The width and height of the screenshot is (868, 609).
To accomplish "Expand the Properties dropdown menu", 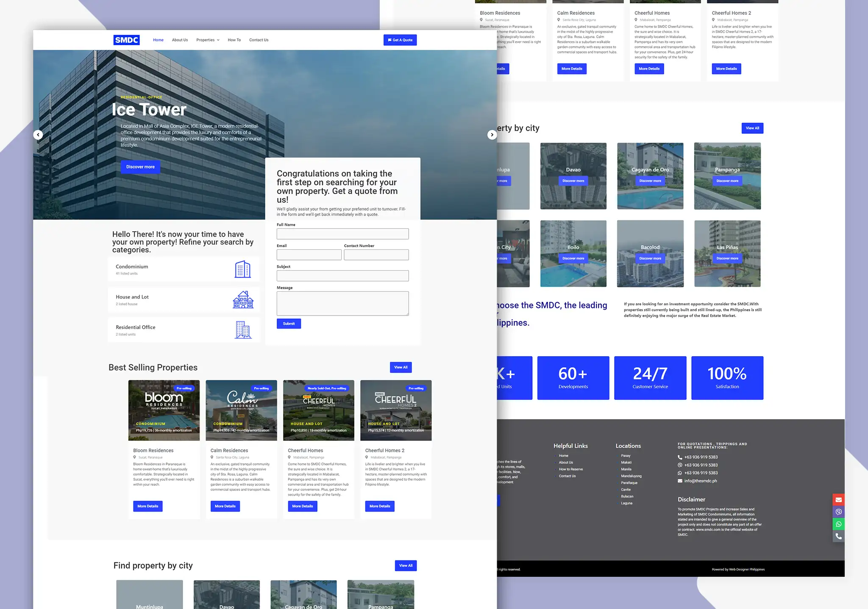I will (208, 40).
